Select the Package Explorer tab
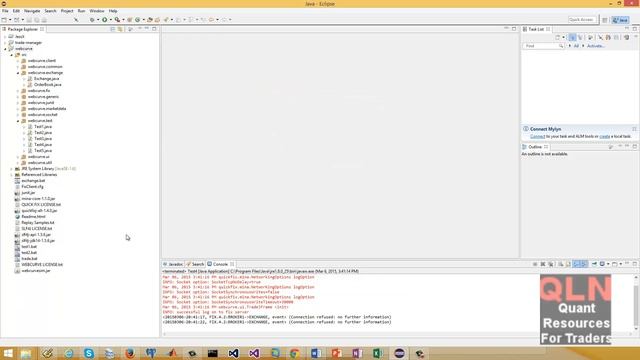Viewport: 640px width, 360px height. [23, 29]
